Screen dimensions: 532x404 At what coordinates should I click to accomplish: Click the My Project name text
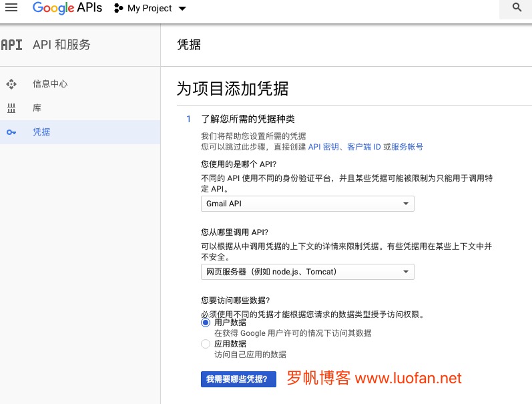150,9
